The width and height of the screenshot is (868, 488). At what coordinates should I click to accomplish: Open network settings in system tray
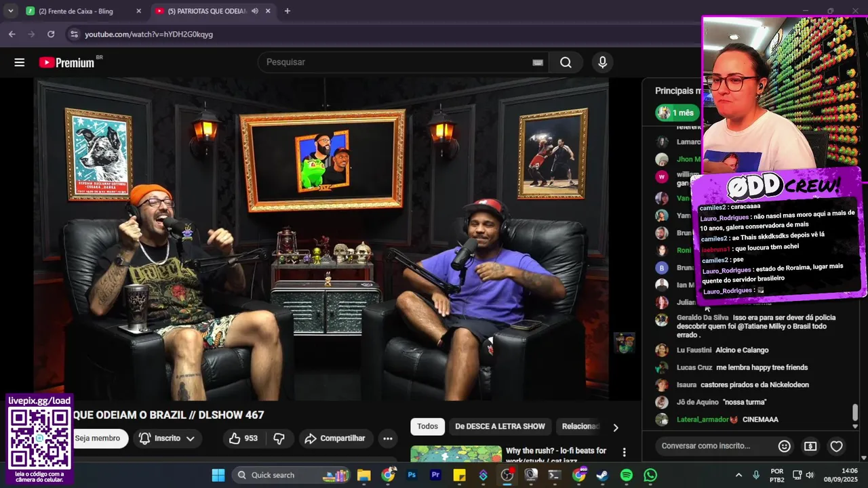(797, 475)
